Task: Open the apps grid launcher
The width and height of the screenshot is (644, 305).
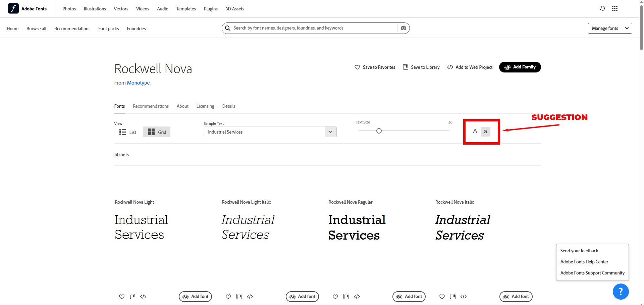Action: point(615,8)
